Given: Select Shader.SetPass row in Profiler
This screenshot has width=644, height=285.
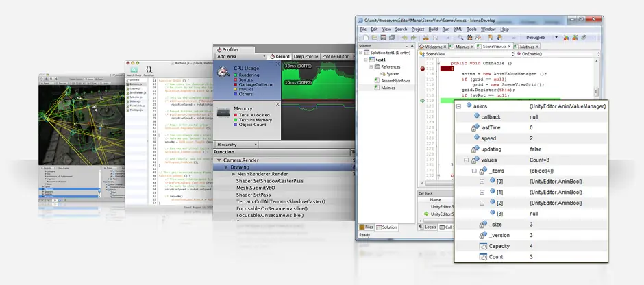Looking at the screenshot, I should tap(284, 195).
